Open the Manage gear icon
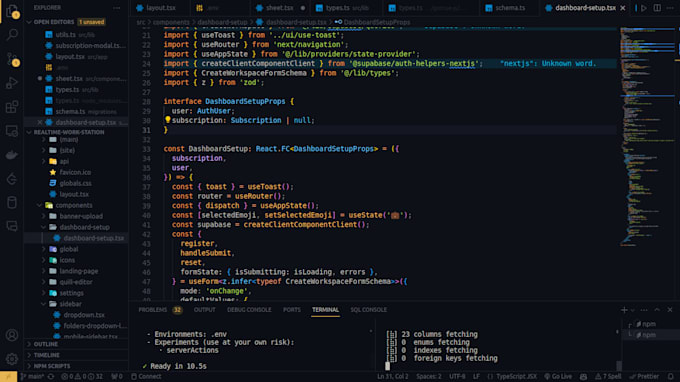 click(12, 359)
